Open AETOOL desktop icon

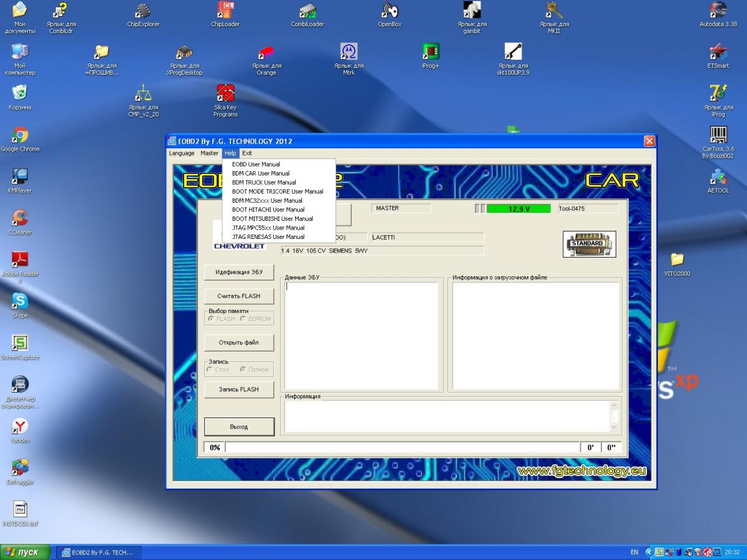(718, 181)
